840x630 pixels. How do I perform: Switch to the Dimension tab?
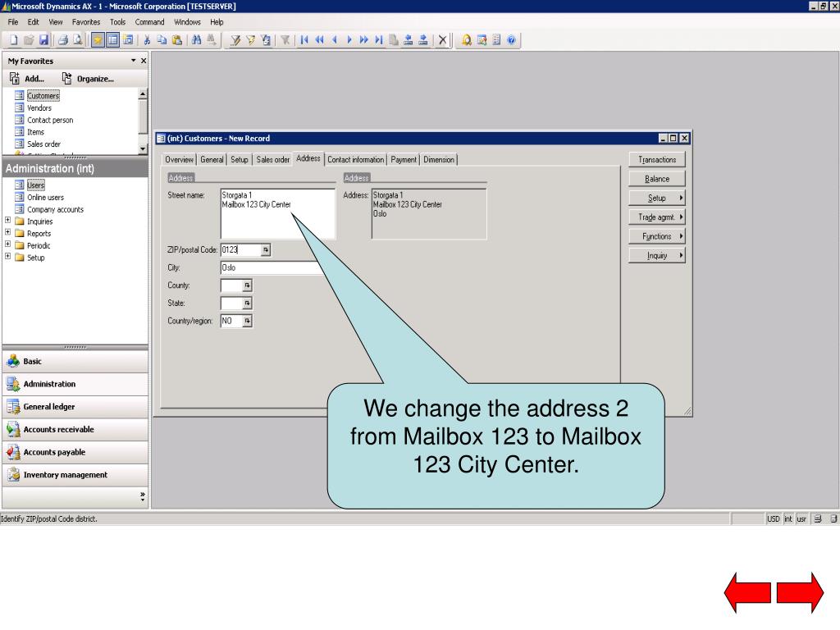(439, 160)
